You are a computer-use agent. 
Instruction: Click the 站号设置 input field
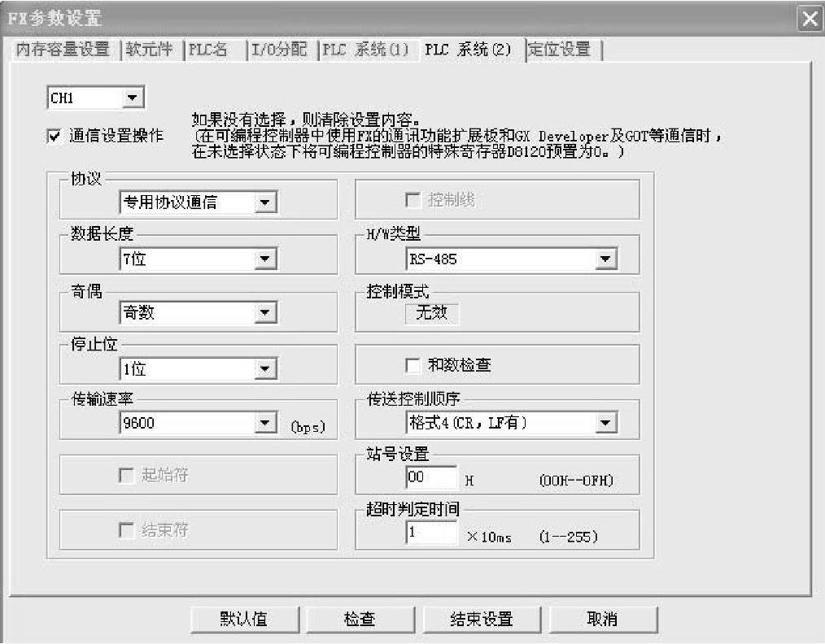[431, 477]
